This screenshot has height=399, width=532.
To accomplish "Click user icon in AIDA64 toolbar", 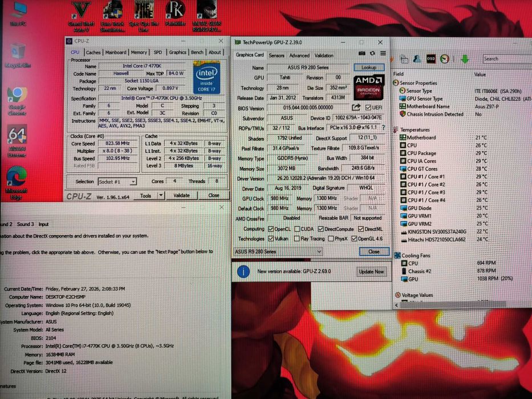I will (417, 59).
